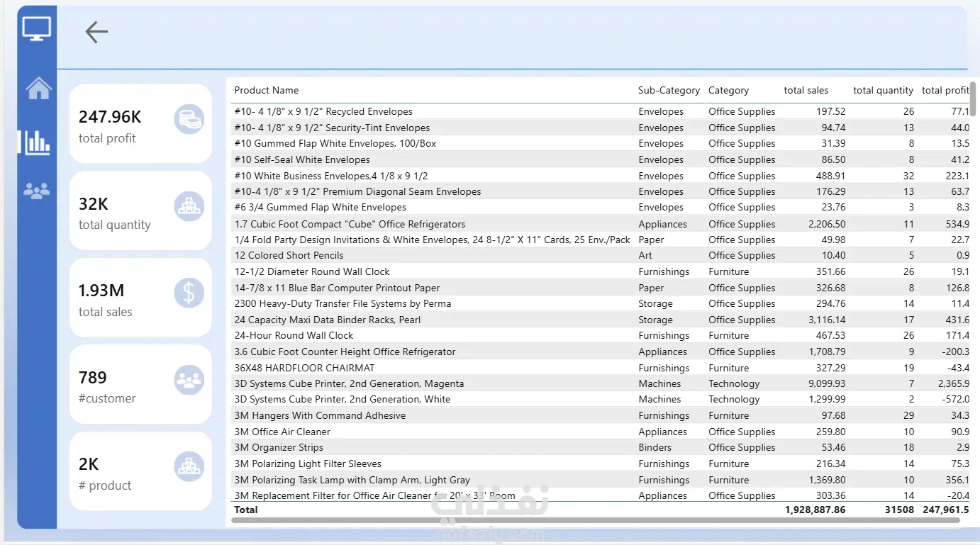Image resolution: width=980 pixels, height=545 pixels.
Task: Select the '#10 Self-Seal White Envelopes' row
Action: tap(601, 159)
